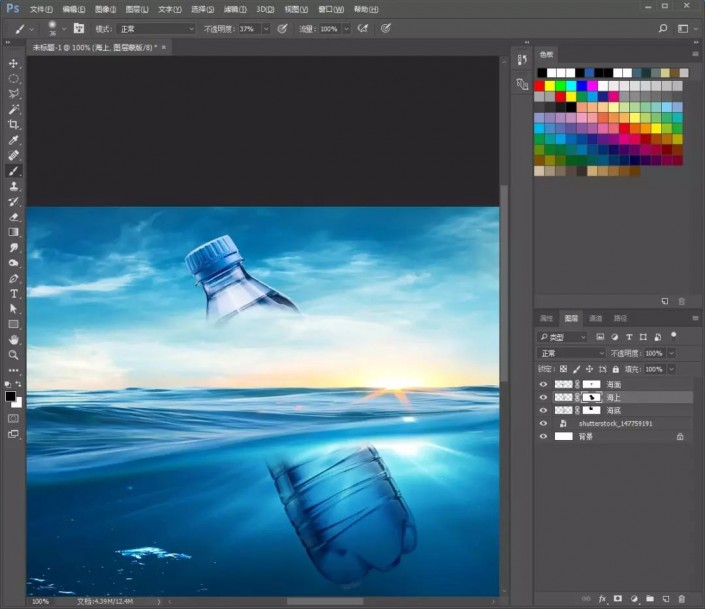The height and width of the screenshot is (609, 705).
Task: Select the Horizontal Type tool
Action: pos(13,294)
